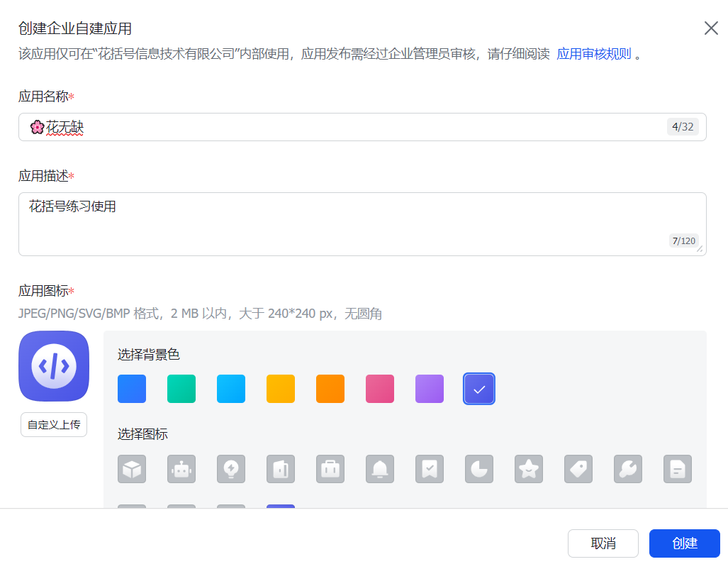
Task: Select the smiling star icon
Action: [x=529, y=469]
